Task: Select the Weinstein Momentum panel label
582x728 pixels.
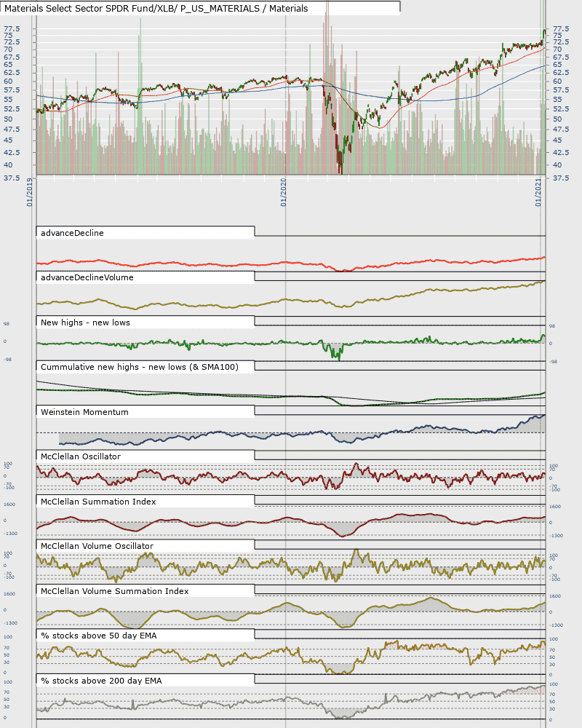Action: point(84,412)
